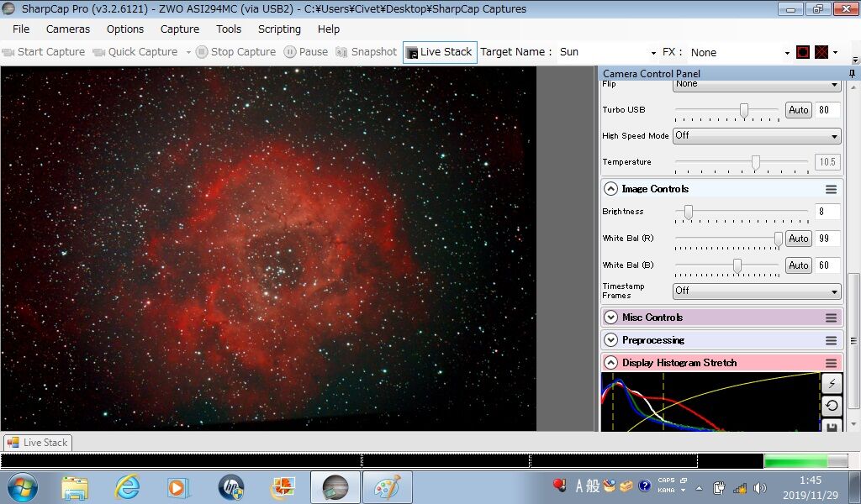The height and width of the screenshot is (504, 861).
Task: Click Auto for White Bal (R)
Action: tap(799, 239)
